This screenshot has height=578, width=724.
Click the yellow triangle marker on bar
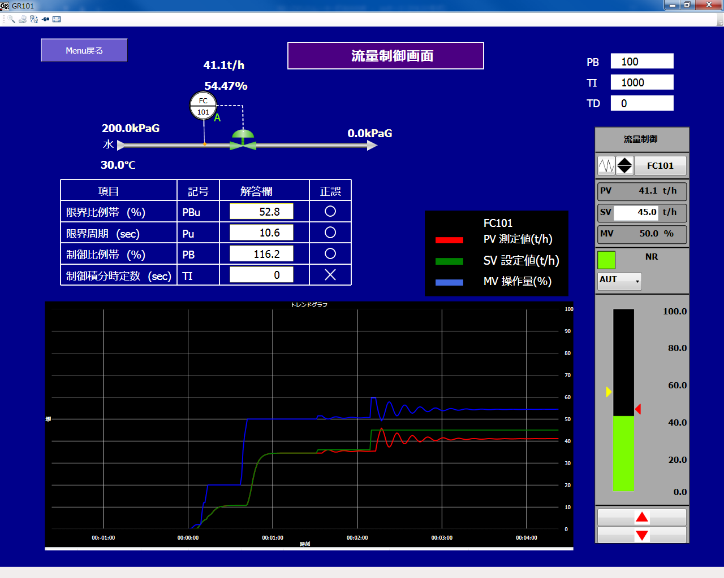coord(608,392)
